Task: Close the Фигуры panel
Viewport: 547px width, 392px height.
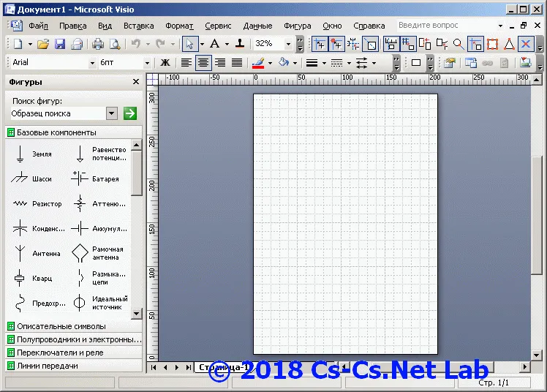Action: point(136,82)
